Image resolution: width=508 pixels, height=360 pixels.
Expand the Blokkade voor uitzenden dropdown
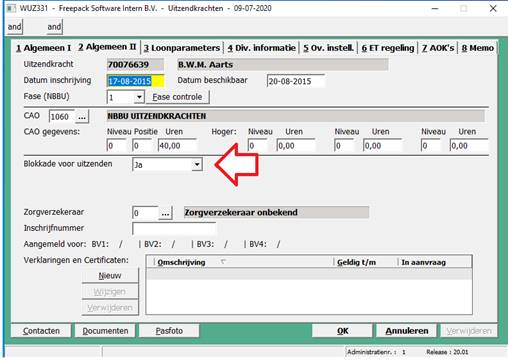coord(197,164)
